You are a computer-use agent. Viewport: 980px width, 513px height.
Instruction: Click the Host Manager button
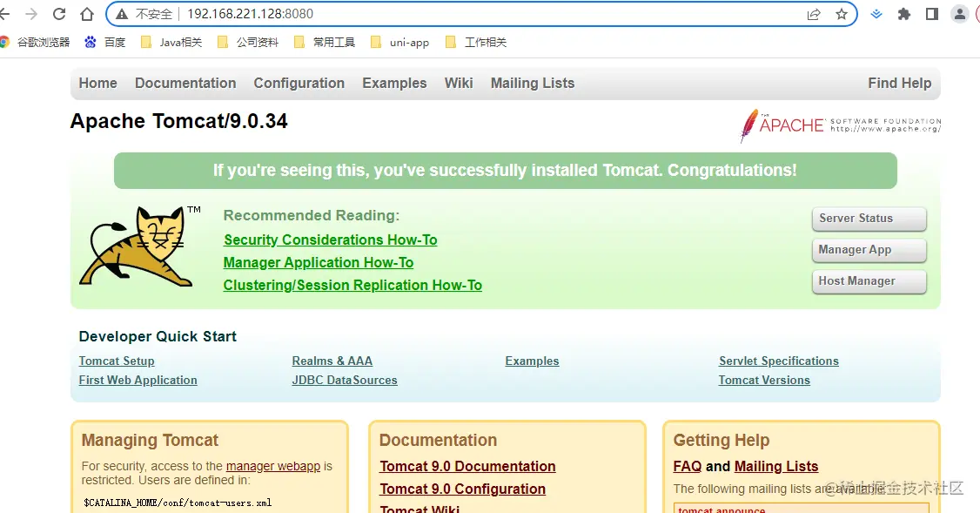coord(869,281)
